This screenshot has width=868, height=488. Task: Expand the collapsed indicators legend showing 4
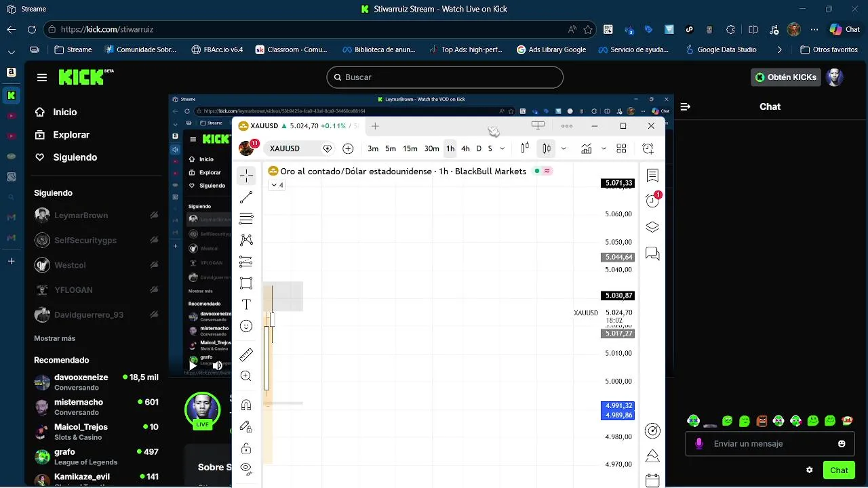(277, 185)
